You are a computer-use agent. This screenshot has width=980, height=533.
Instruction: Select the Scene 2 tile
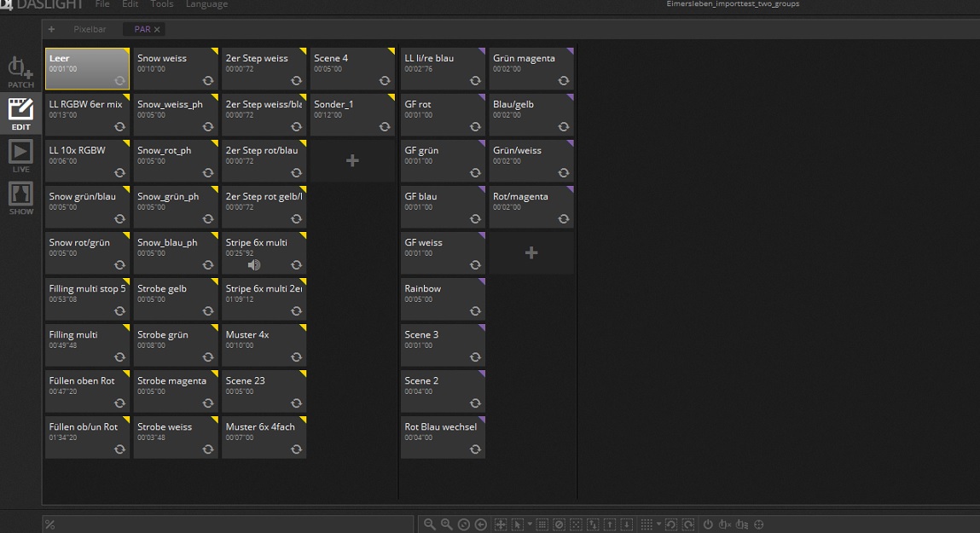tap(443, 391)
